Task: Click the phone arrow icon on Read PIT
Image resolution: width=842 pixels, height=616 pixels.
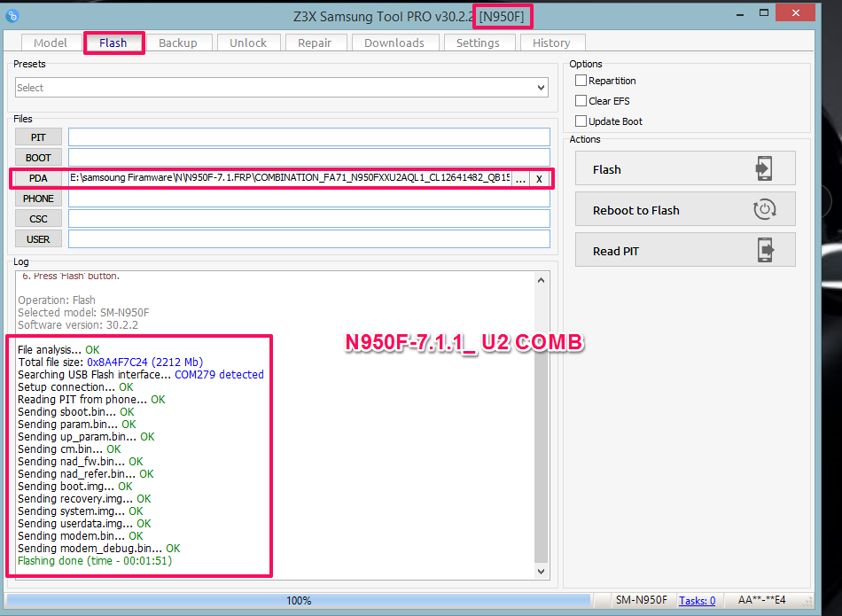Action: tap(766, 250)
